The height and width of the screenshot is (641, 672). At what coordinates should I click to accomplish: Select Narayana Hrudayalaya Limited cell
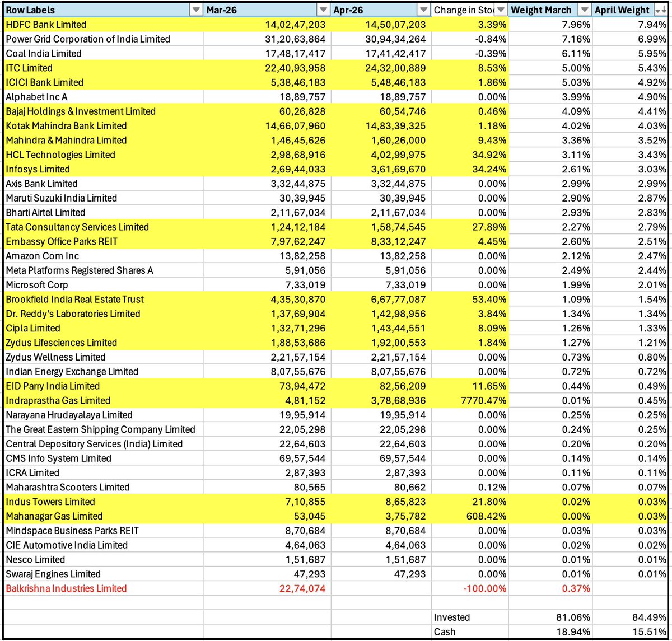pos(104,415)
